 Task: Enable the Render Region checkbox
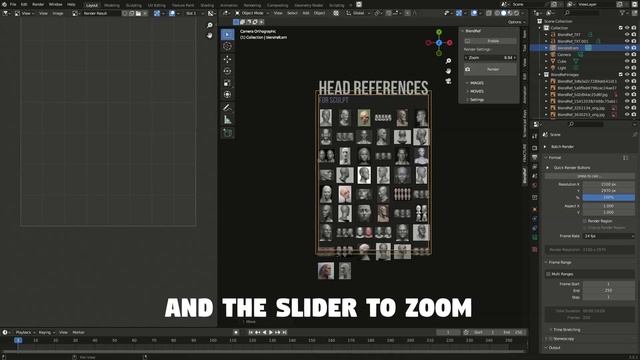coord(584,221)
